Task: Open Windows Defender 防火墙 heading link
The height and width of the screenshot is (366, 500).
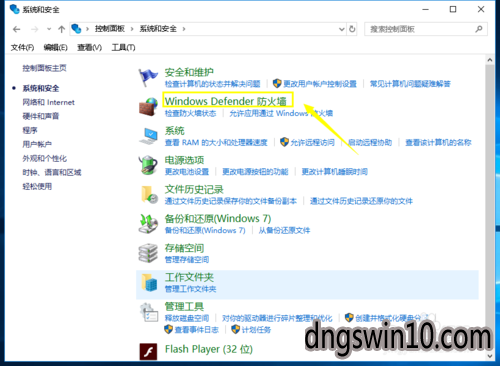Action: tap(226, 101)
